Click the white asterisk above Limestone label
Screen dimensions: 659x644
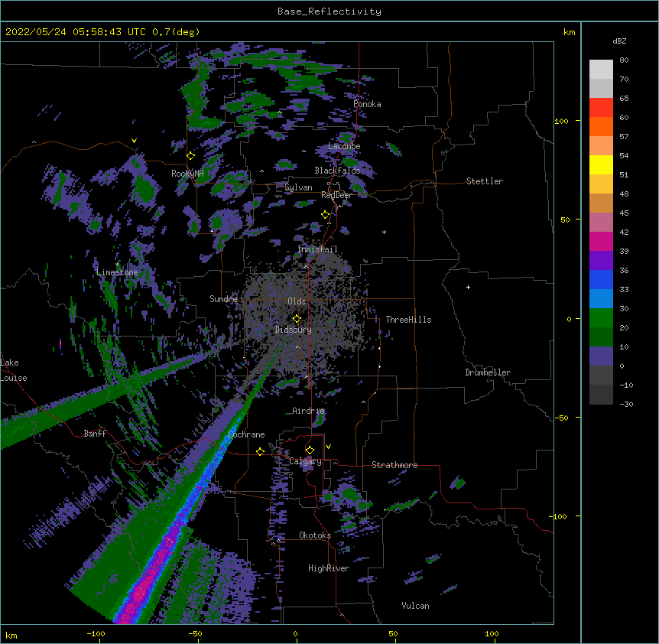pos(118,265)
